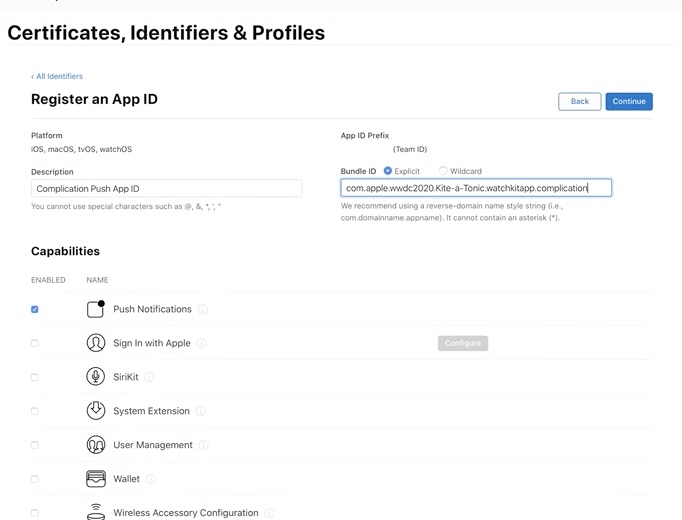Go back via All Identifiers link
The height and width of the screenshot is (520, 682).
pyautogui.click(x=57, y=76)
